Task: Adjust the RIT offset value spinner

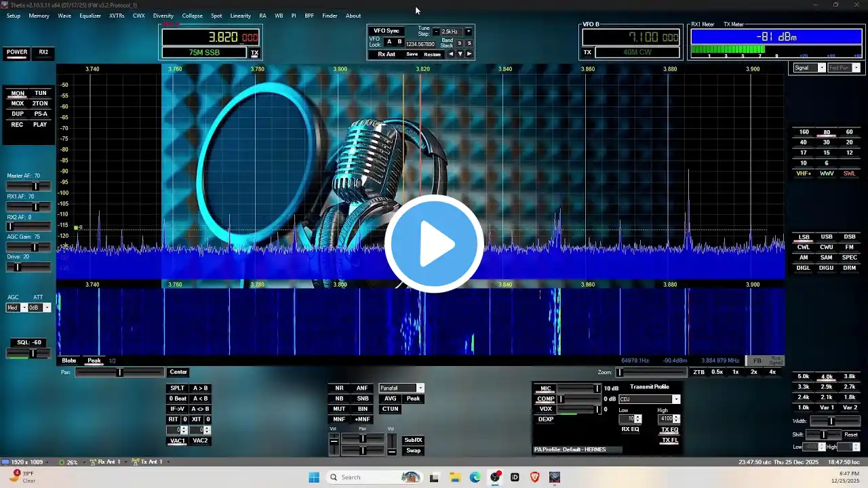Action: (x=177, y=430)
